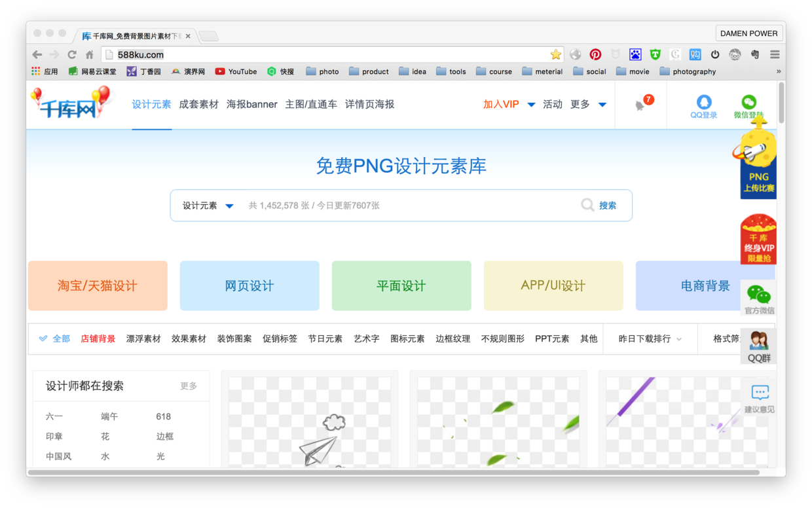Filter by 促销标签
Screen dimensions: 812x508
[280, 338]
